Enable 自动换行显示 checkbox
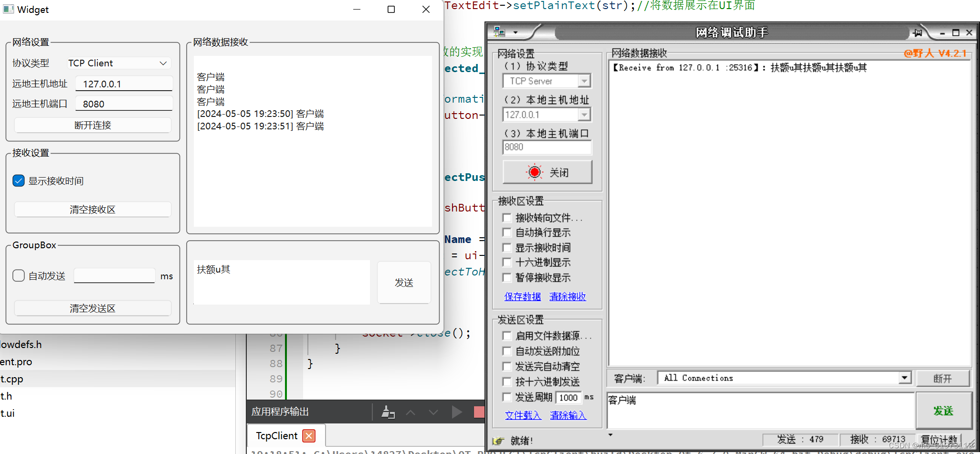Image resolution: width=980 pixels, height=454 pixels. pos(507,232)
